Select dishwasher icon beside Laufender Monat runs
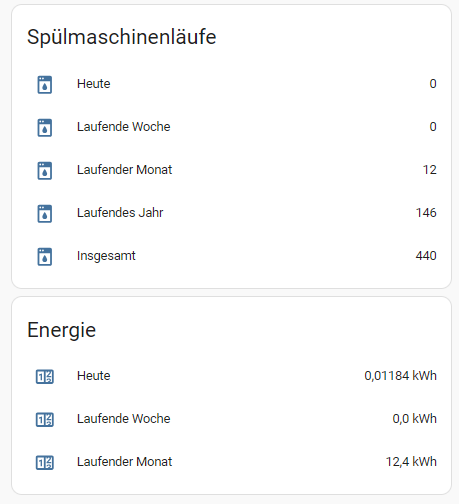The image size is (459, 504). pos(44,171)
